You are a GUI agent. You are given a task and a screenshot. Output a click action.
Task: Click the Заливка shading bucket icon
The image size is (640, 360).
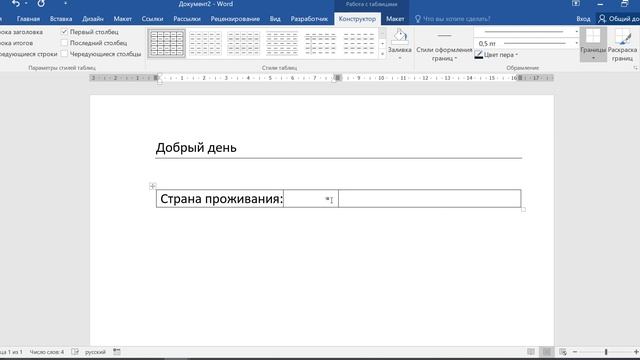(x=400, y=37)
